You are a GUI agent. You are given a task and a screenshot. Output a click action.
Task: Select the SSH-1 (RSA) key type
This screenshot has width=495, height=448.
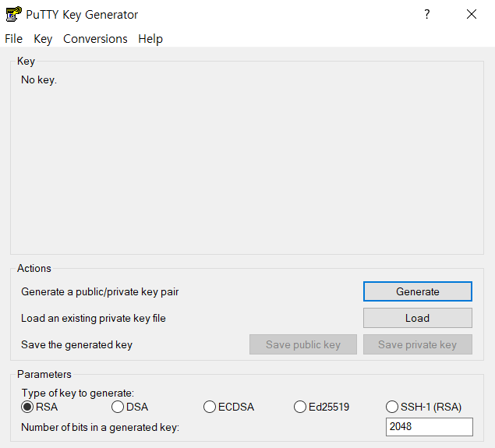pos(423,407)
